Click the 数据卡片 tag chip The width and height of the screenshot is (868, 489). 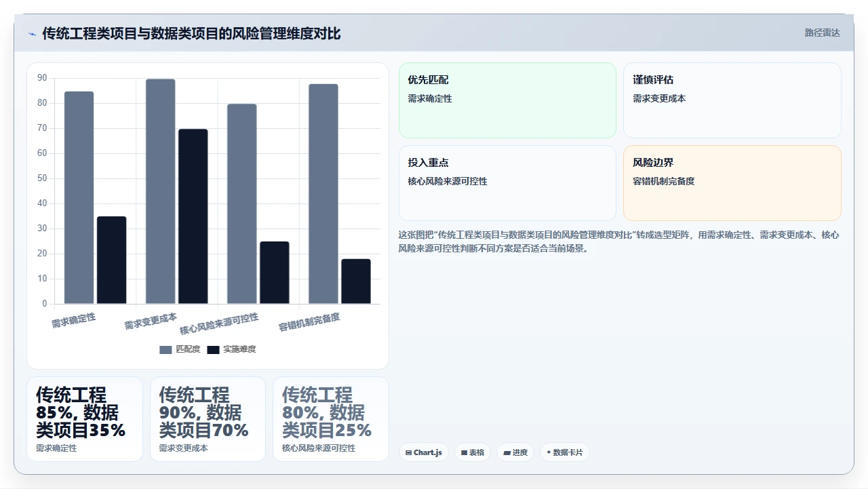(565, 452)
